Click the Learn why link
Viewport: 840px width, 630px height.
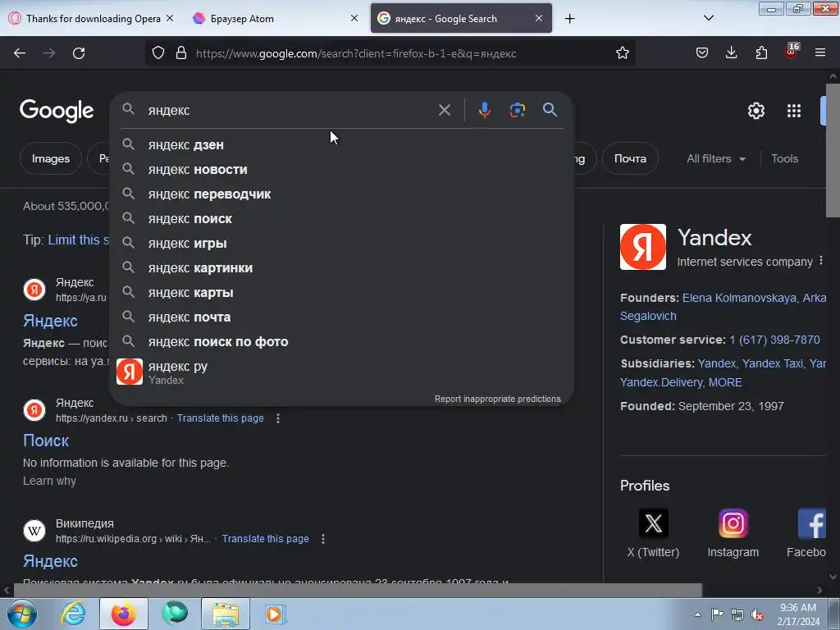tap(49, 481)
